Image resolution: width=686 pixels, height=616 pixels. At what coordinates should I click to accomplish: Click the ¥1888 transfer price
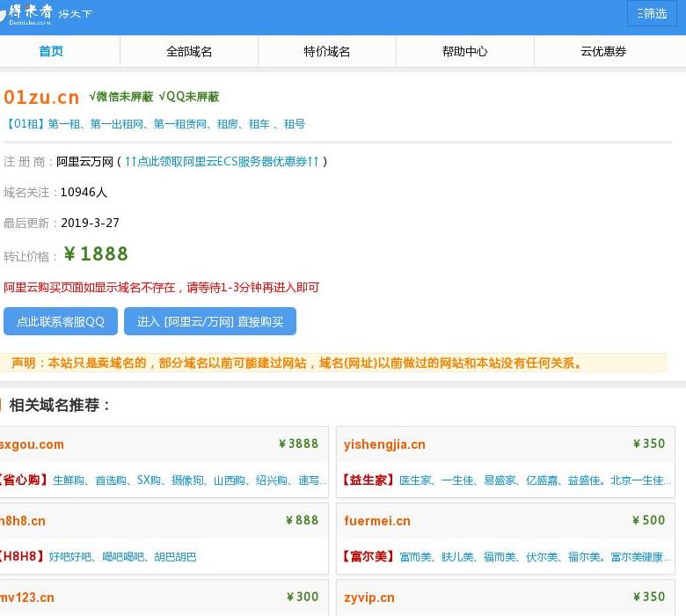(96, 254)
